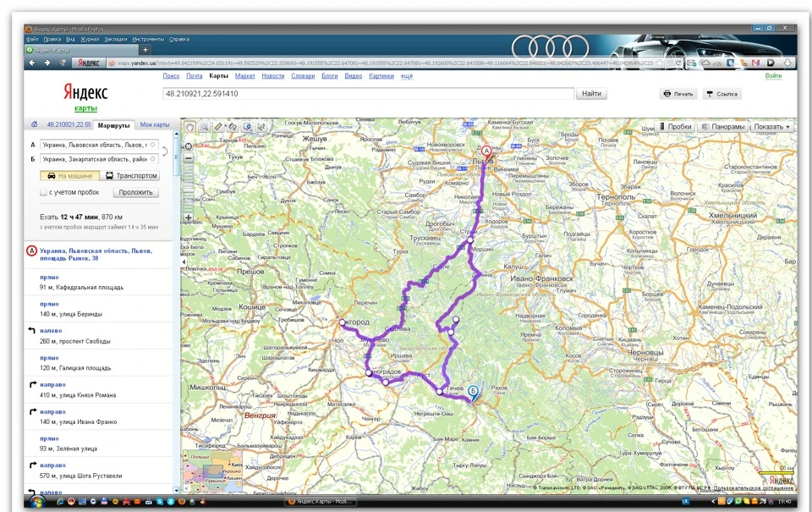Zoom in with the plus button

point(189,217)
